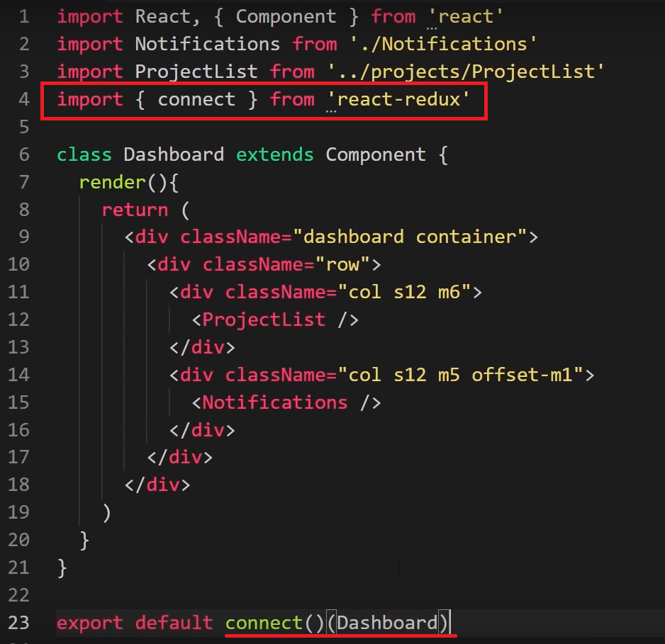Click connect inside the line 4 import braces

(196, 99)
